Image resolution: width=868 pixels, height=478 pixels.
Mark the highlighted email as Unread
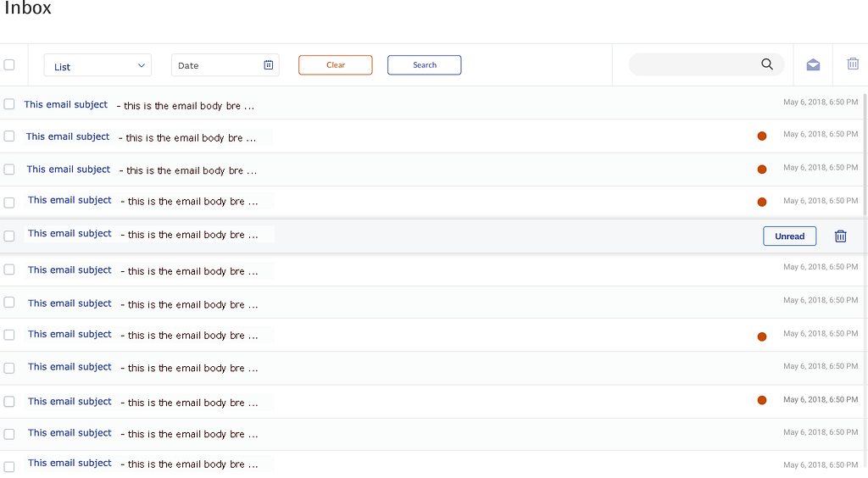(x=789, y=236)
